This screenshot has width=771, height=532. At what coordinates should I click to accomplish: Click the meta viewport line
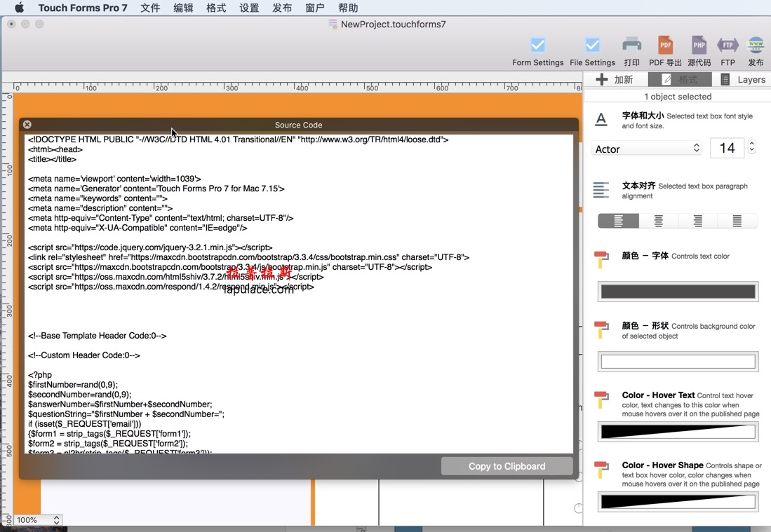tap(114, 179)
